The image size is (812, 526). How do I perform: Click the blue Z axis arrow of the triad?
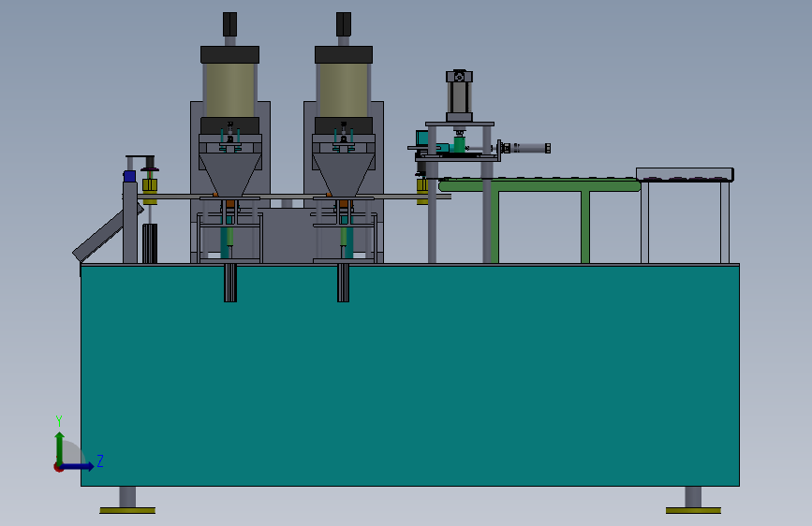click(x=78, y=466)
